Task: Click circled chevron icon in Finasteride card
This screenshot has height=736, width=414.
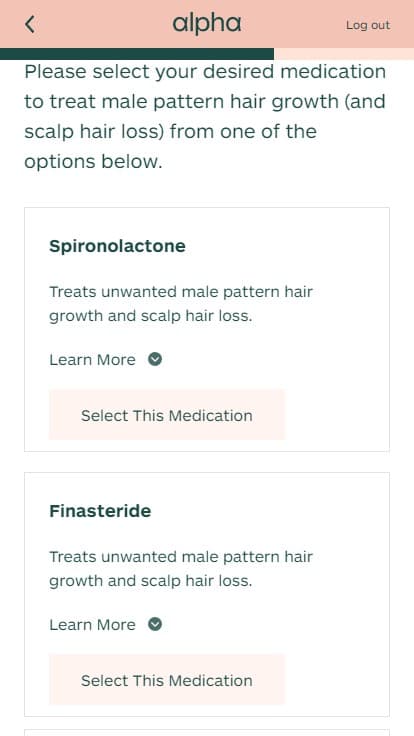Action: tap(155, 624)
